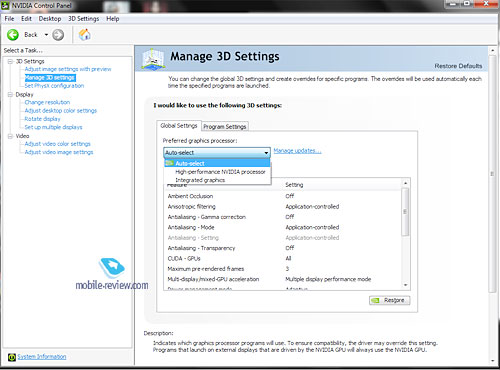Click the NVIDIA Control Panel title icon
Image resolution: width=500 pixels, height=370 pixels.
[5, 5]
